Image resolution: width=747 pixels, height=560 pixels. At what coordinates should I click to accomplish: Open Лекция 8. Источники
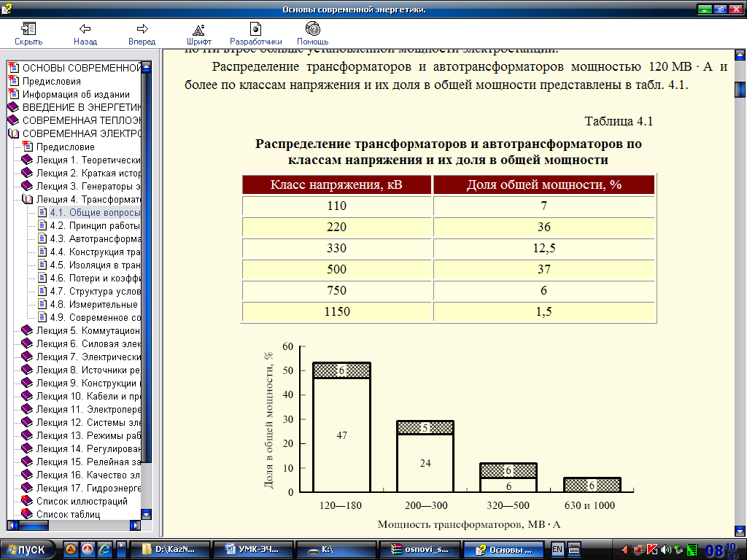coord(88,370)
